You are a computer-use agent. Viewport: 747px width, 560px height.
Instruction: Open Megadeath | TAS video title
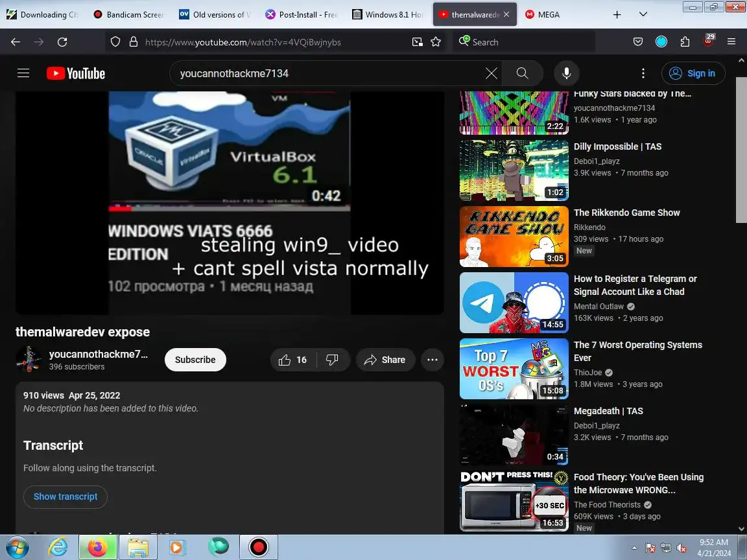(x=608, y=411)
